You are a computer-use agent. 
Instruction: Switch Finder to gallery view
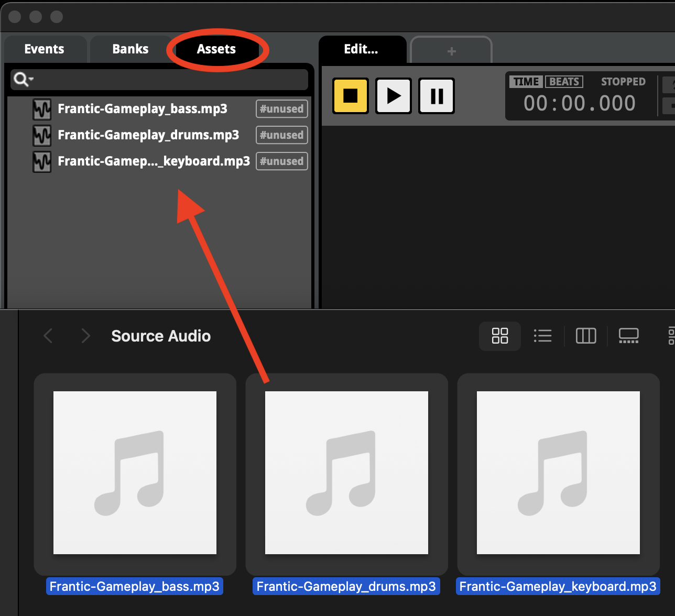[628, 336]
